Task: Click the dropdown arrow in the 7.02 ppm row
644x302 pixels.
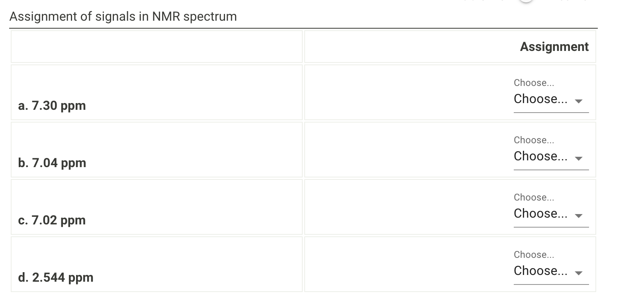Action: tap(579, 216)
